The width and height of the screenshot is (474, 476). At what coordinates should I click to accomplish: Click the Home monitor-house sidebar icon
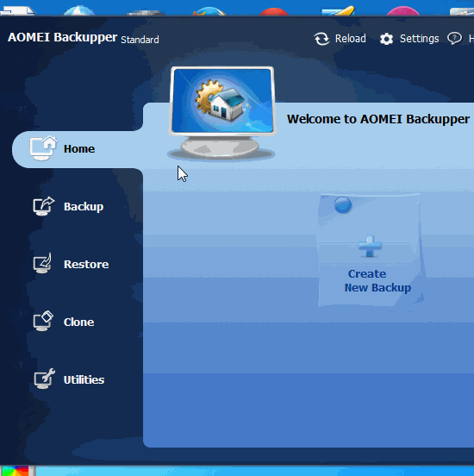pyautogui.click(x=43, y=148)
